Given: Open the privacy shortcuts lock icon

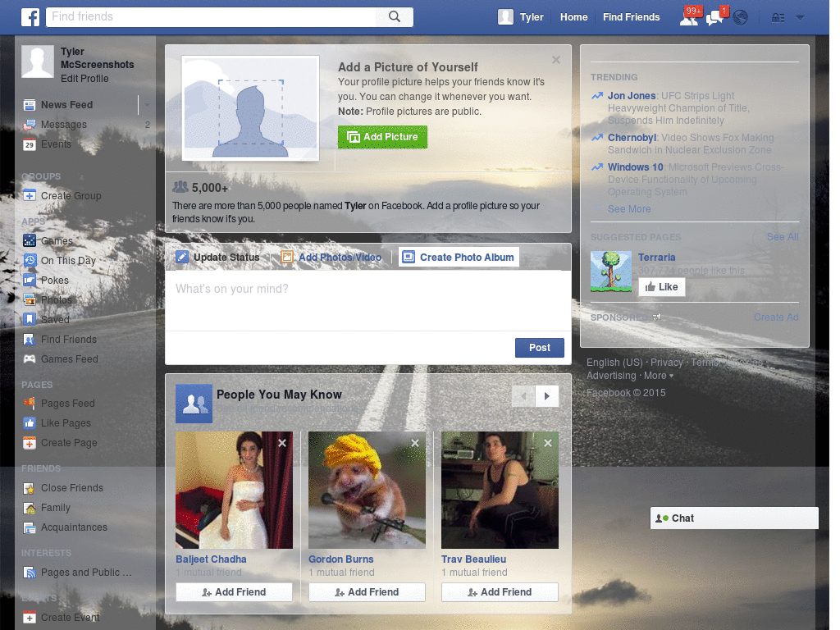Looking at the screenshot, I should 778,18.
